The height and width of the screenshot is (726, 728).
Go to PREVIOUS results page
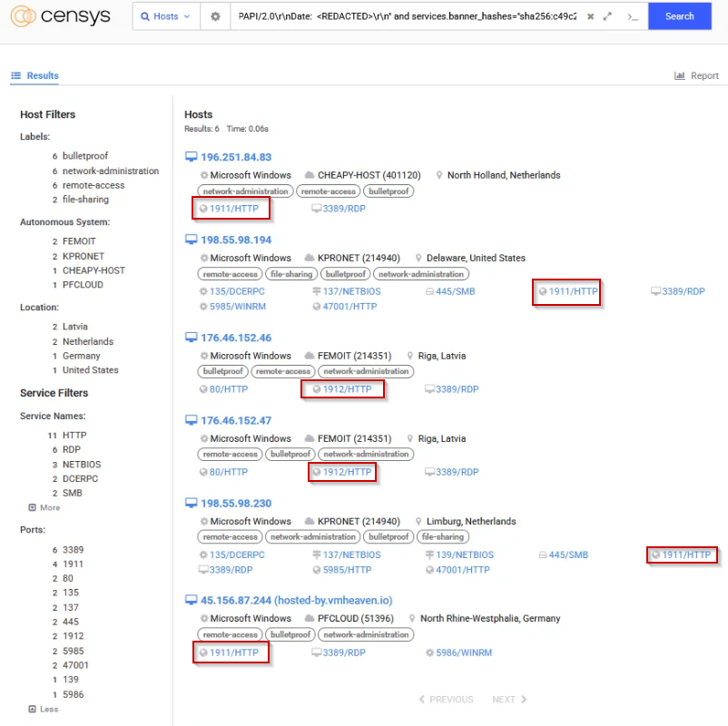447,700
